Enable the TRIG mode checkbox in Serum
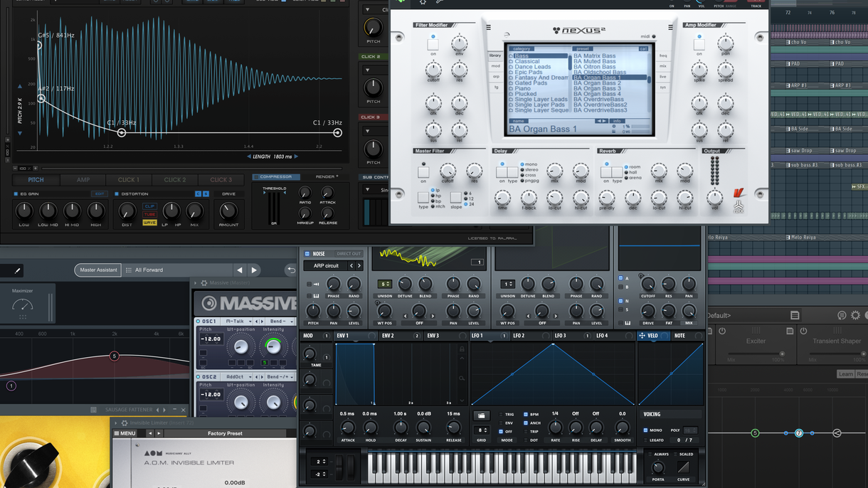This screenshot has height=488, width=868. 500,415
